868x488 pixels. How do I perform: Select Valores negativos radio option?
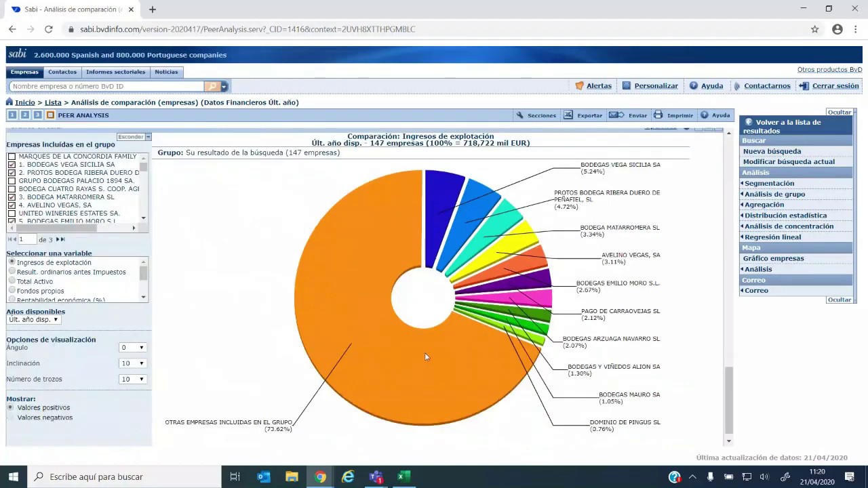click(12, 418)
